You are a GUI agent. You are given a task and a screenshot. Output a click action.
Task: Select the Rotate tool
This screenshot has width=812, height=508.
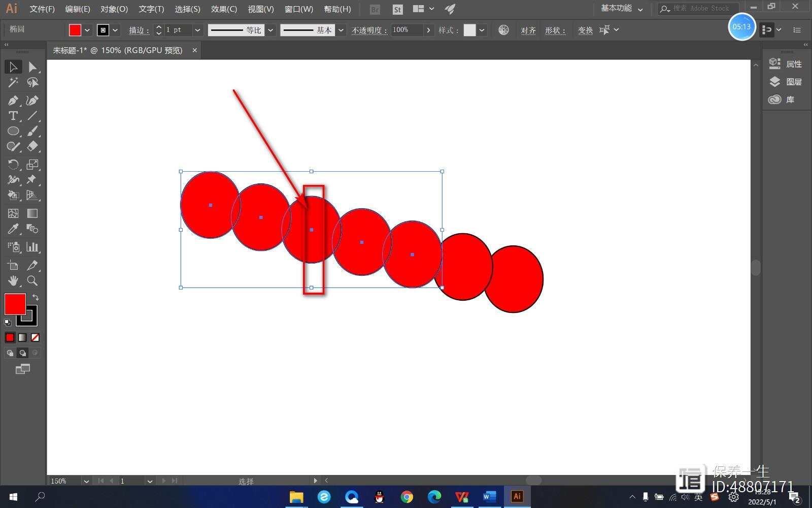click(x=13, y=165)
